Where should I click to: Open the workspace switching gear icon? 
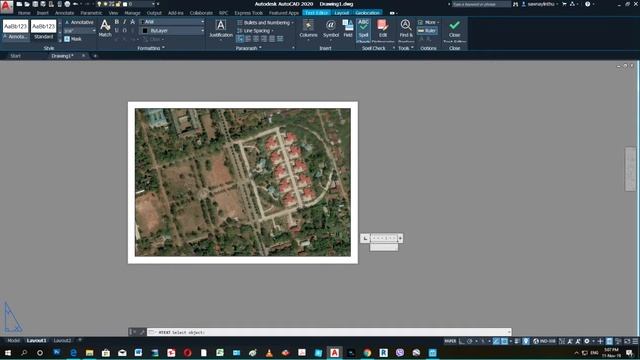coord(587,341)
